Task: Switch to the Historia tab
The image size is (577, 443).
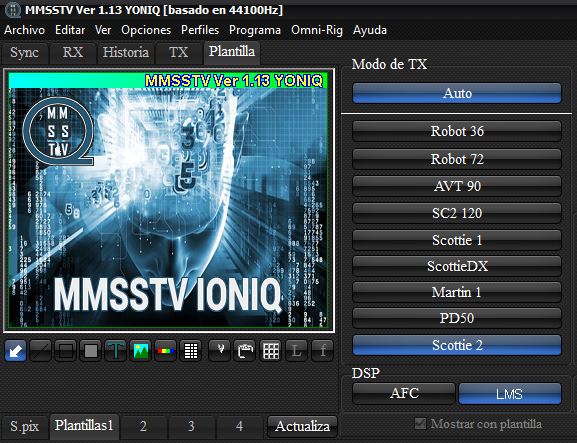Action: 125,53
